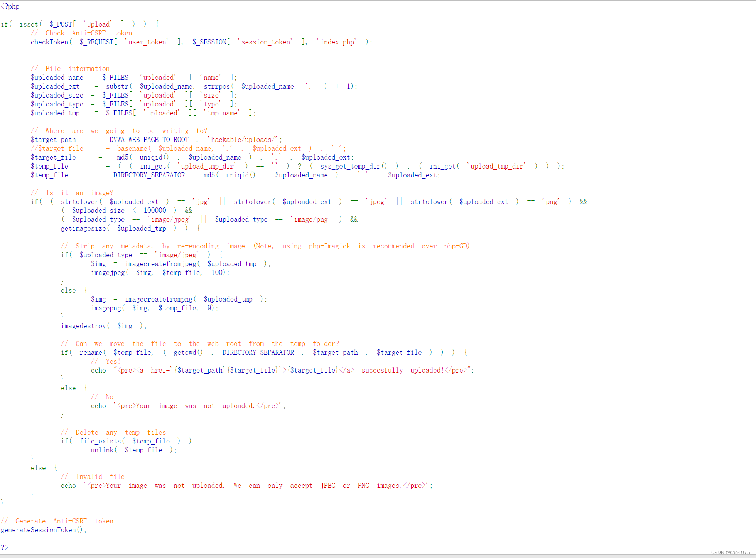Click the DVWA_WEB_PAGE_TO_ROOT constant

[149, 140]
